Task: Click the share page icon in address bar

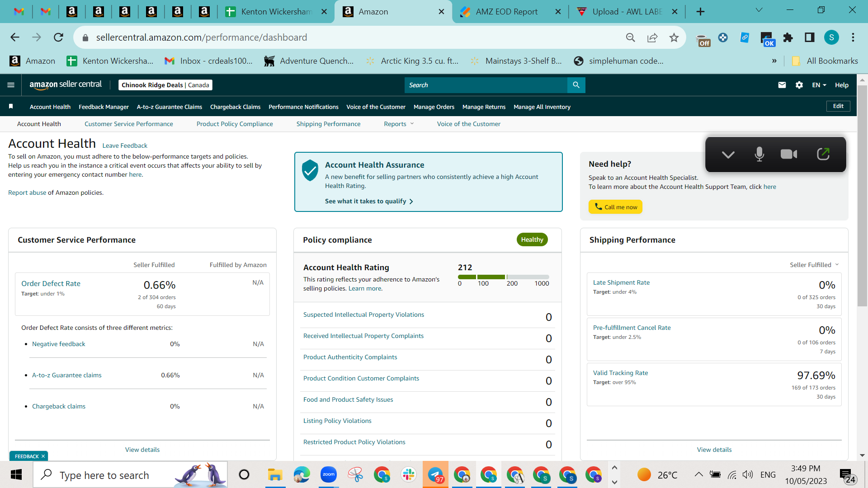Action: point(652,38)
